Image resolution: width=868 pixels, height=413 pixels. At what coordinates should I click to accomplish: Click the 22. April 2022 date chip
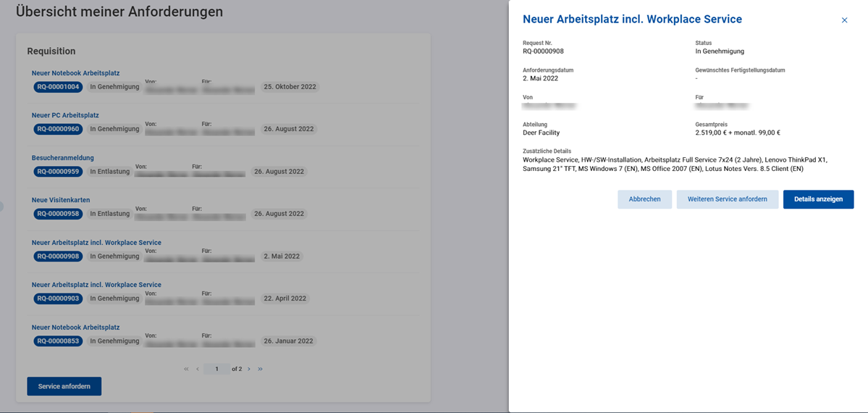(285, 299)
